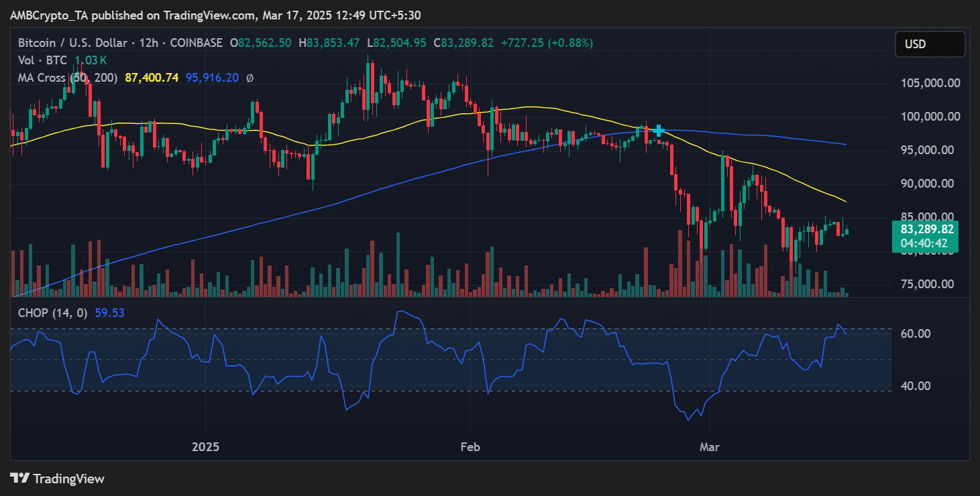Open the USD currency selector

(x=930, y=44)
